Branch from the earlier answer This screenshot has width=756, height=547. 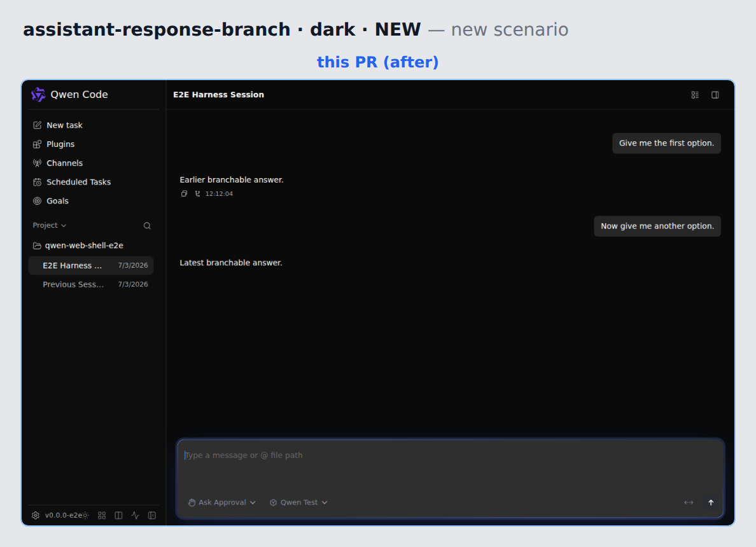point(198,194)
